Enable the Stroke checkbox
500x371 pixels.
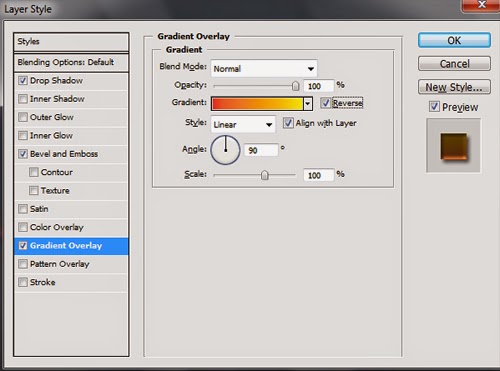(x=23, y=282)
